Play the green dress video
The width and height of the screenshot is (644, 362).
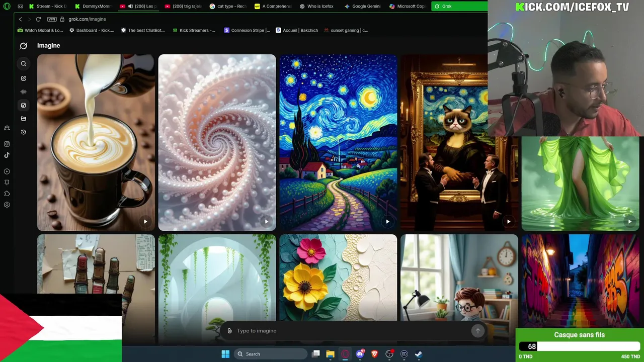(x=629, y=221)
